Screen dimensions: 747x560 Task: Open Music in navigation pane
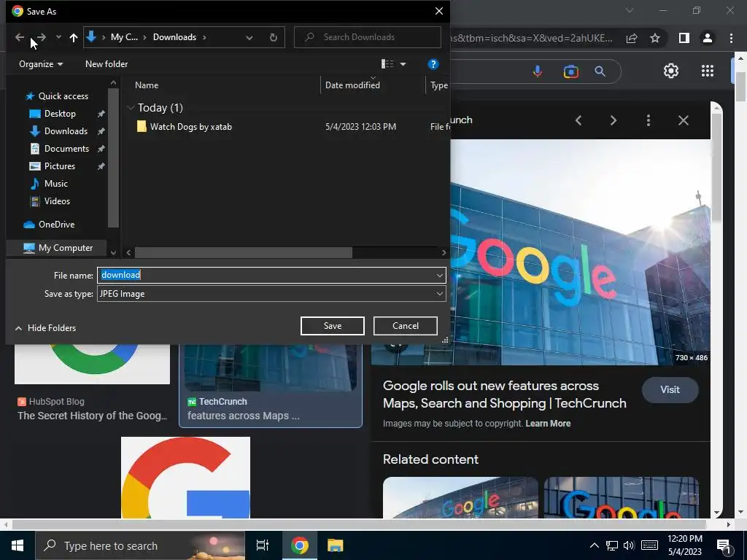(55, 183)
